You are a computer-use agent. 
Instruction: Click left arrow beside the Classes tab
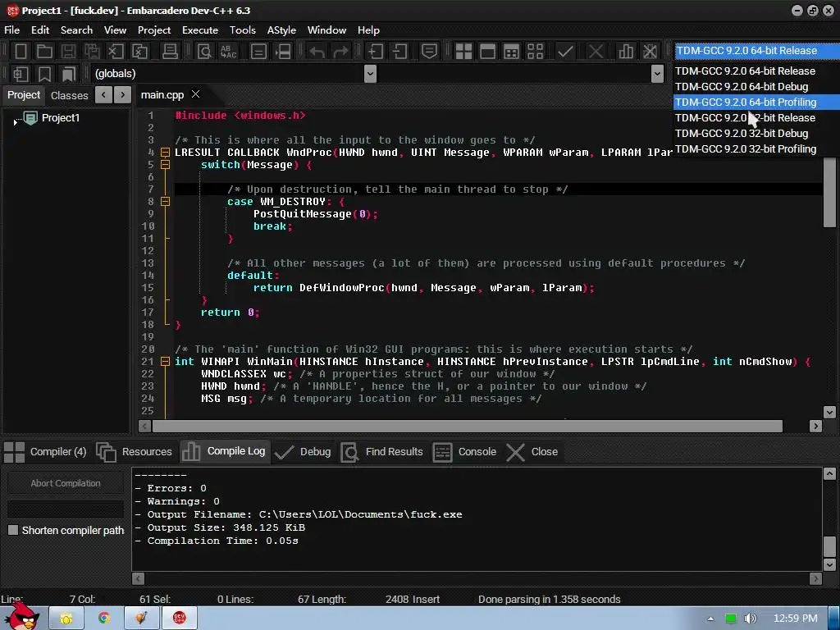103,95
